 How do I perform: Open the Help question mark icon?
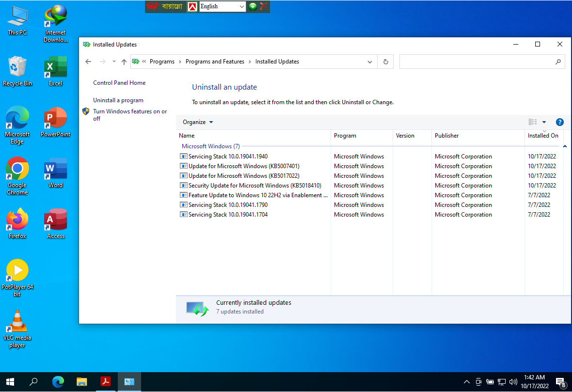tap(559, 122)
